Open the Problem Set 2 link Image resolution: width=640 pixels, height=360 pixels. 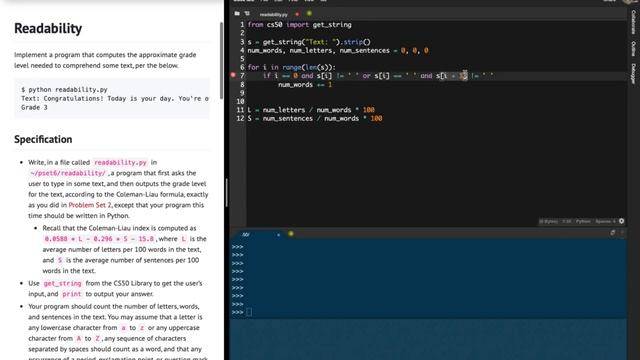tap(90, 205)
